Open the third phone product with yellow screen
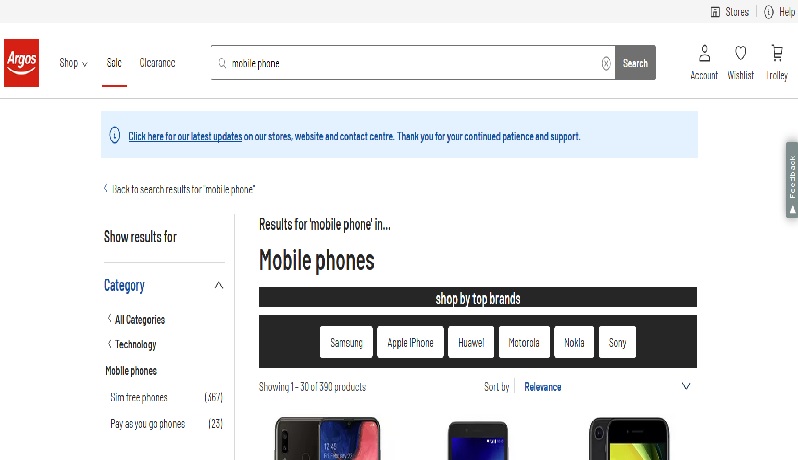798x460 pixels. tap(629, 439)
